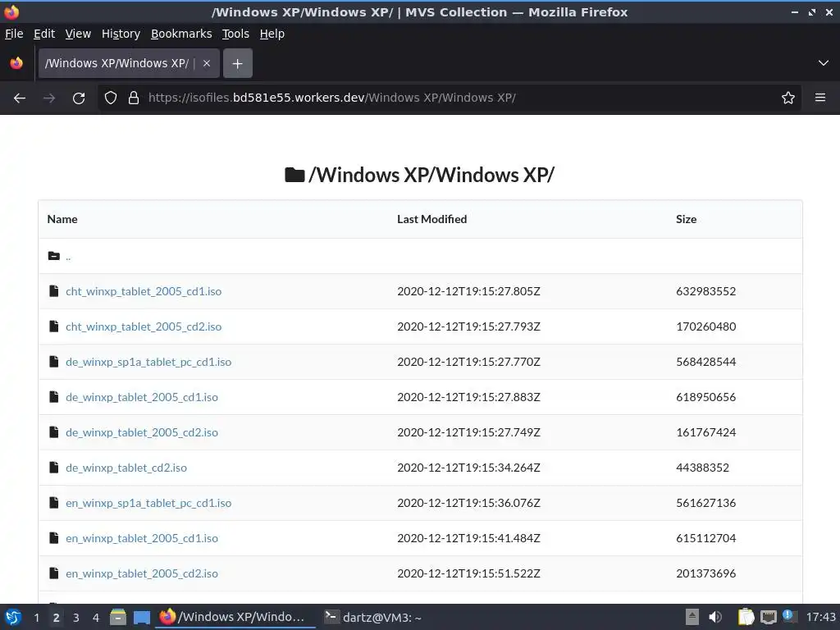This screenshot has height=630, width=840.
Task: Download cht_winxp_tablet_2005_cd2.iso
Action: click(143, 326)
